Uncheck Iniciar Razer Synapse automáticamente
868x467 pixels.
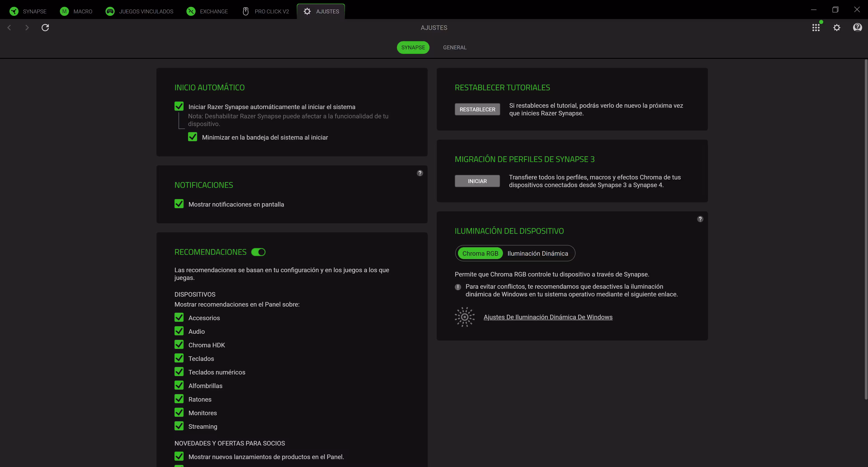pyautogui.click(x=179, y=106)
